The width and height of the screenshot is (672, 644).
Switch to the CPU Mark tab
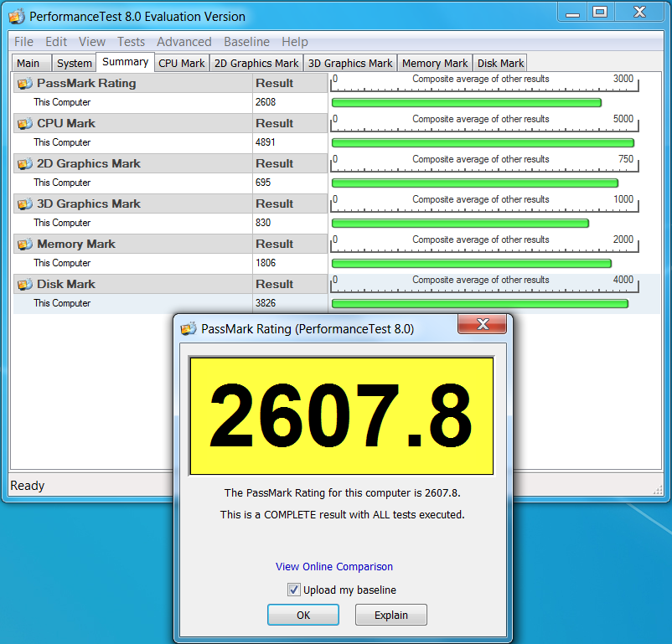coord(182,63)
